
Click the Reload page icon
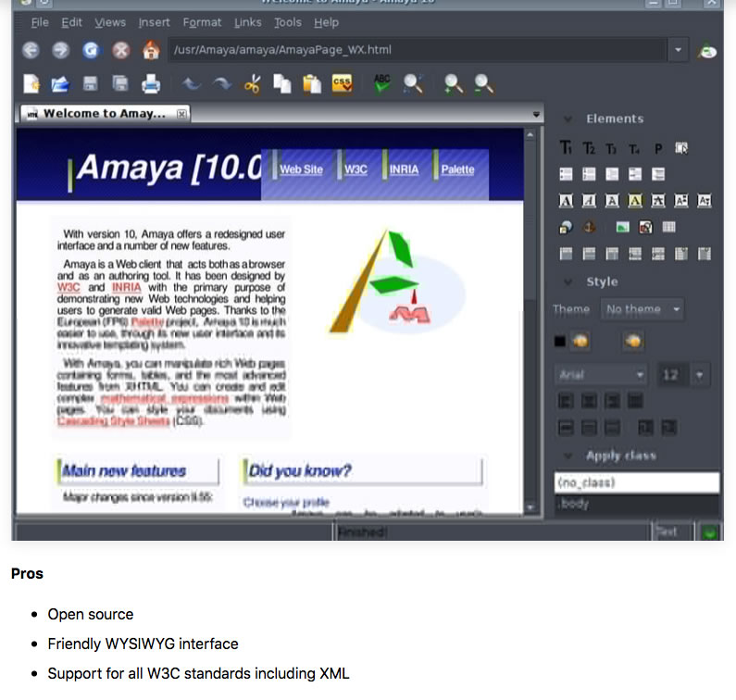(x=91, y=50)
